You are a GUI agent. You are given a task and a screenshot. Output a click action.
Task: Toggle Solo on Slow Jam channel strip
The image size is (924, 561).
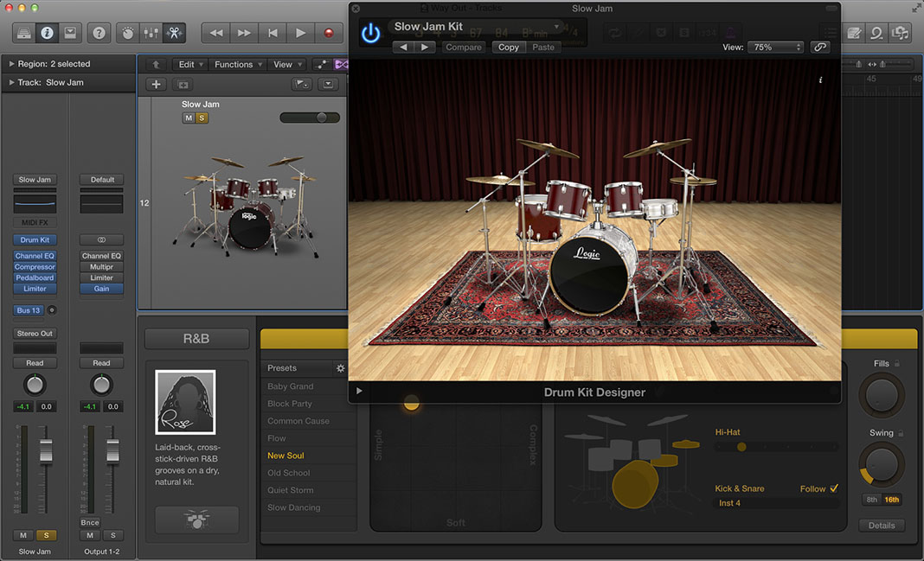[46, 535]
